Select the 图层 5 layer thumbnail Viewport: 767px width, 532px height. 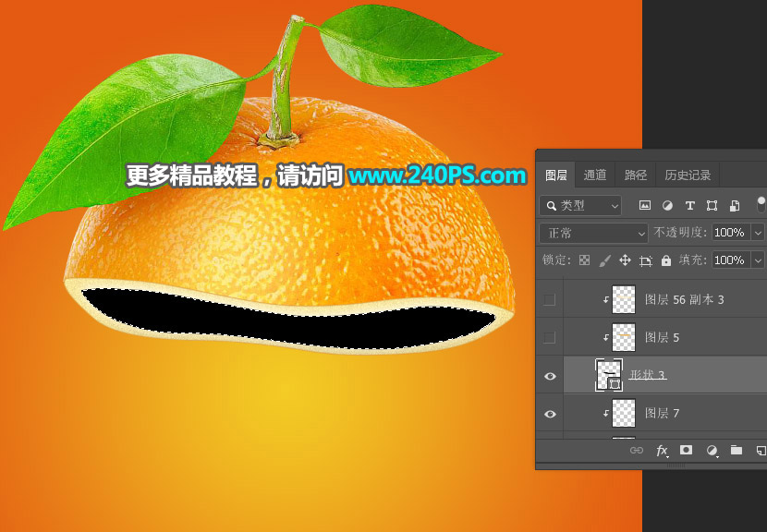(624, 337)
